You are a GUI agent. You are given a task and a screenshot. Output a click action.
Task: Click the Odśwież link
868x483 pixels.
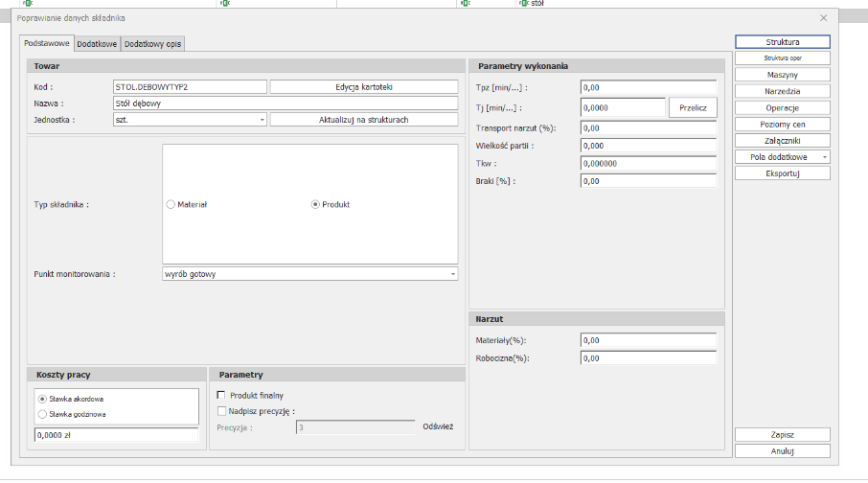click(x=437, y=426)
